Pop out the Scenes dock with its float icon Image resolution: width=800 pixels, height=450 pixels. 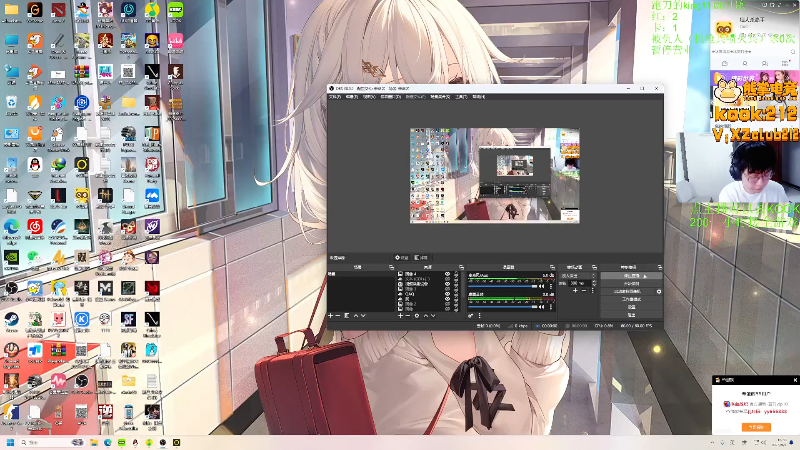coord(391,267)
